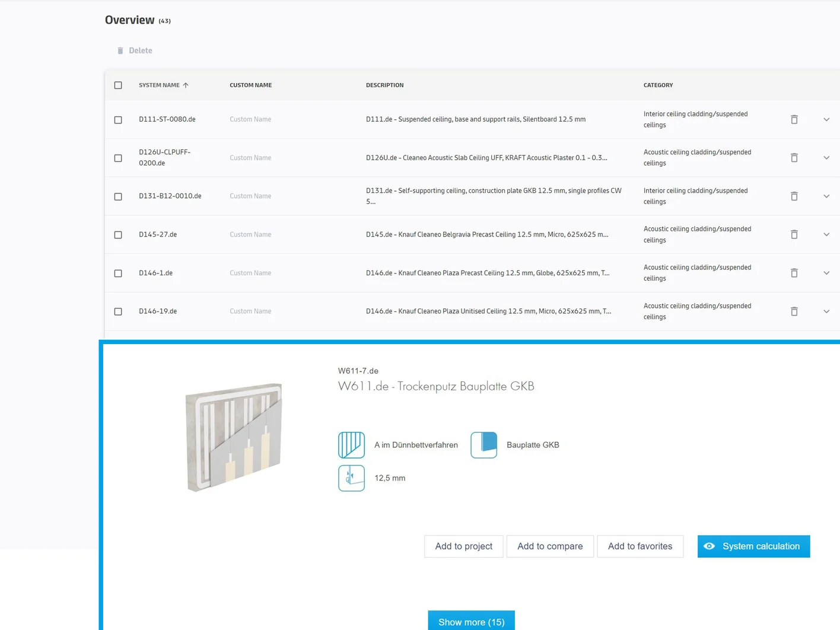Click the Delete button above the table

click(x=135, y=50)
